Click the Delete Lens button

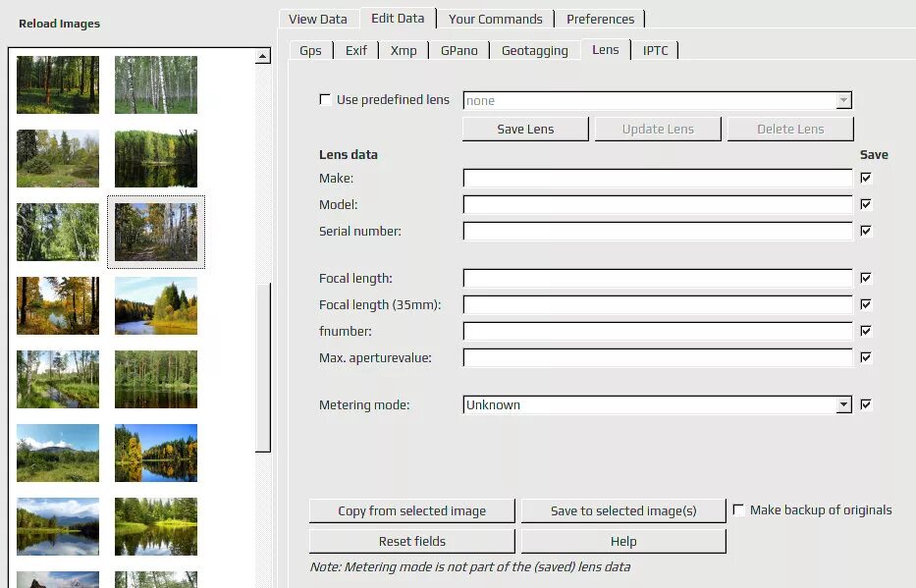(790, 129)
